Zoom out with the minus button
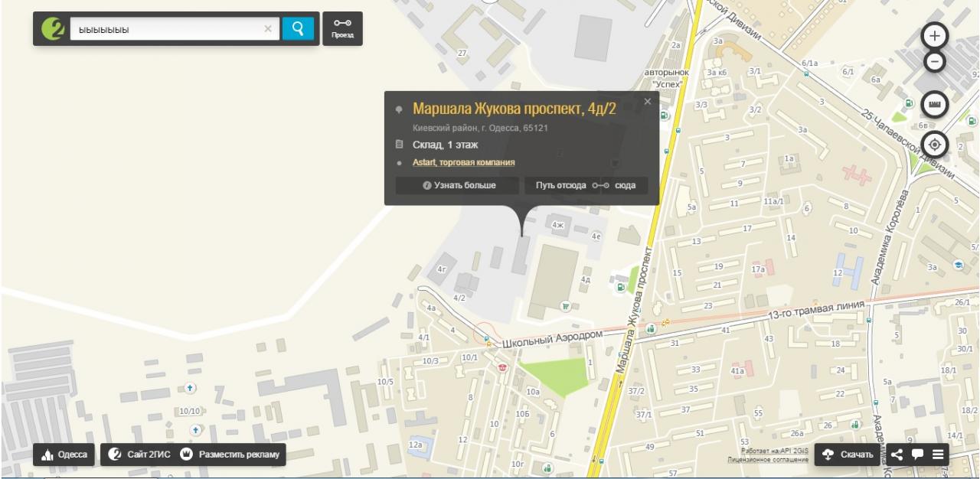This screenshot has width=980, height=479. [x=935, y=61]
